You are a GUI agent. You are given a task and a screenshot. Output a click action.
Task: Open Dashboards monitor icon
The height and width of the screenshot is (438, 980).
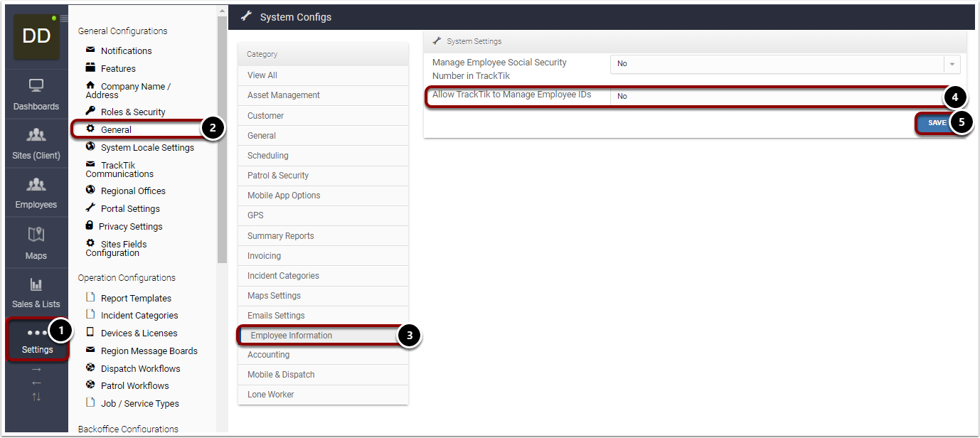[36, 86]
